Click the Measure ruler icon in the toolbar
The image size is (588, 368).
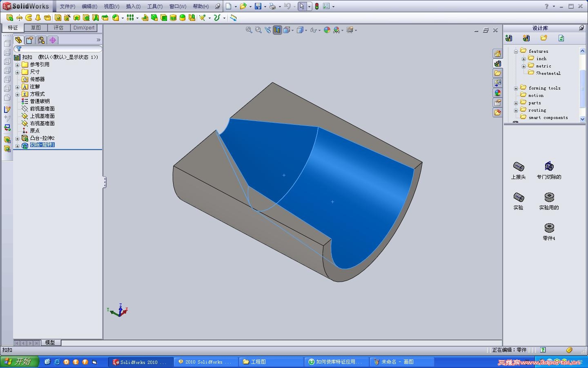point(233,18)
